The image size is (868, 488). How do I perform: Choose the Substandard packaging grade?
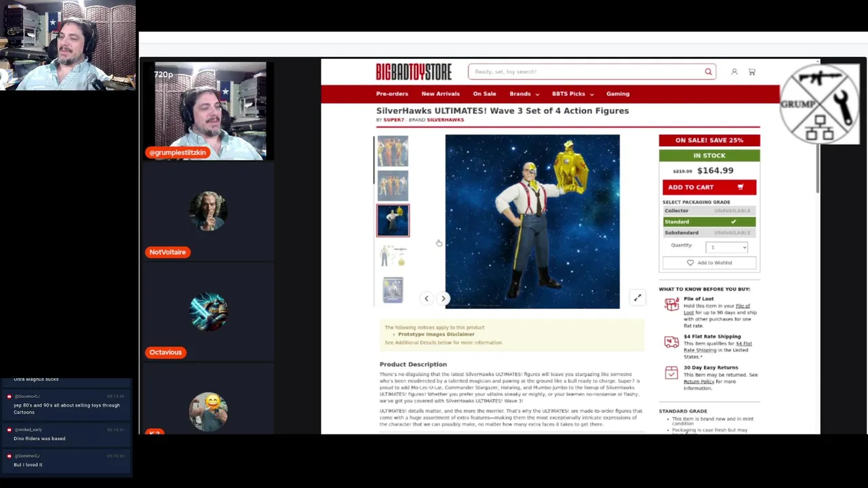coord(709,232)
